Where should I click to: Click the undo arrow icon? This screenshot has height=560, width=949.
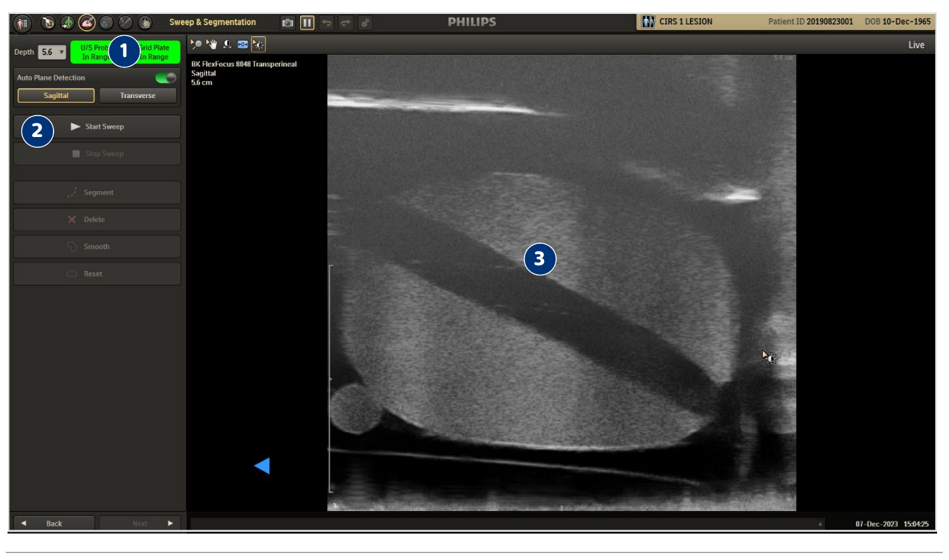click(x=326, y=23)
